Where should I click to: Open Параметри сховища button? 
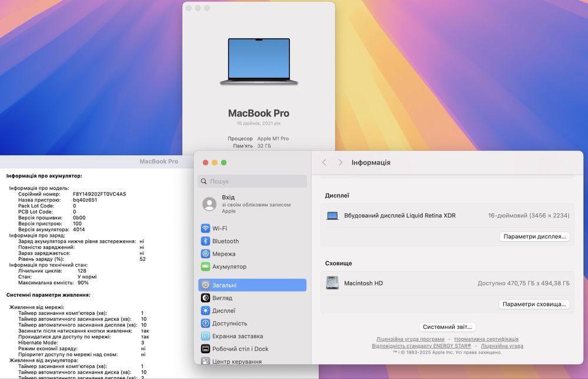pos(534,304)
